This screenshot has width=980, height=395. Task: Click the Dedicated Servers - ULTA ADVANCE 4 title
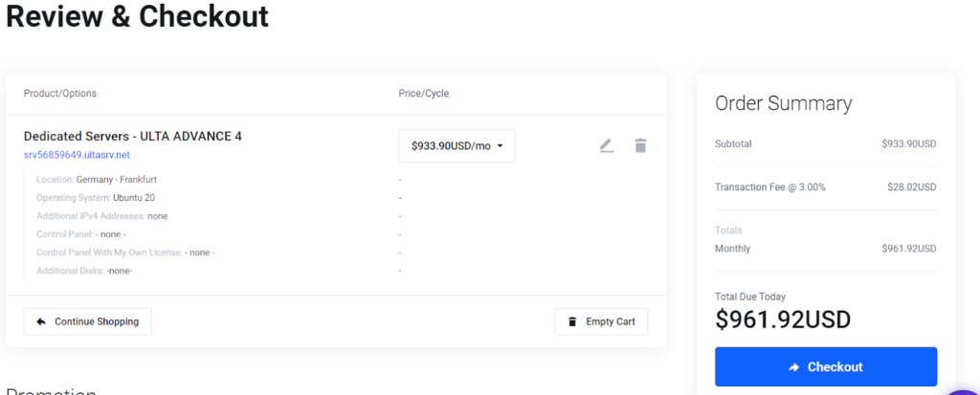pos(132,137)
